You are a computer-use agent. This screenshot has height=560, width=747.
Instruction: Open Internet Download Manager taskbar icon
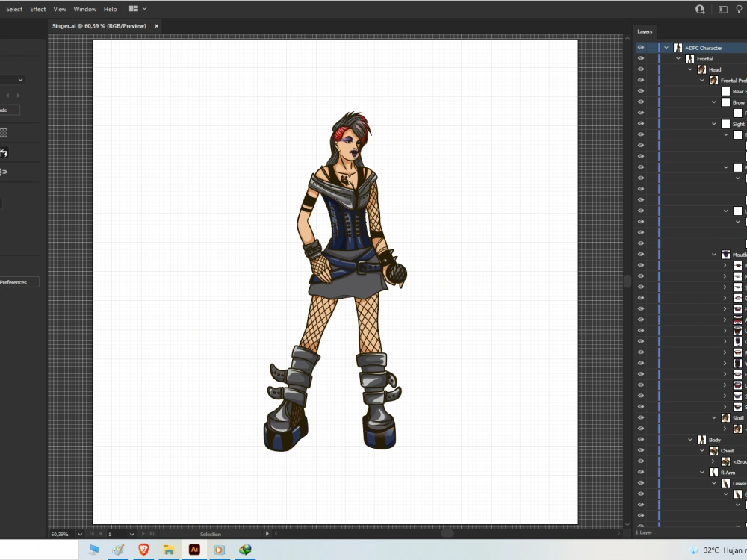(245, 550)
